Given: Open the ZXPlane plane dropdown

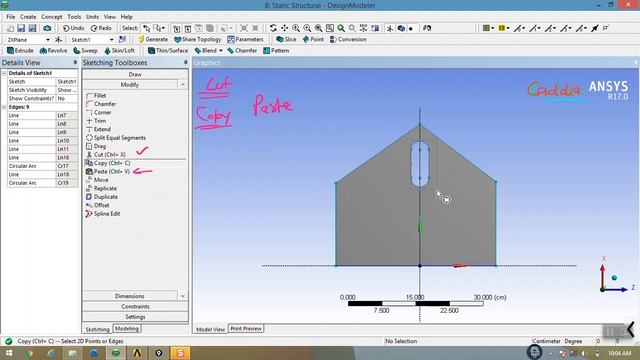Looking at the screenshot, I should click(48, 40).
